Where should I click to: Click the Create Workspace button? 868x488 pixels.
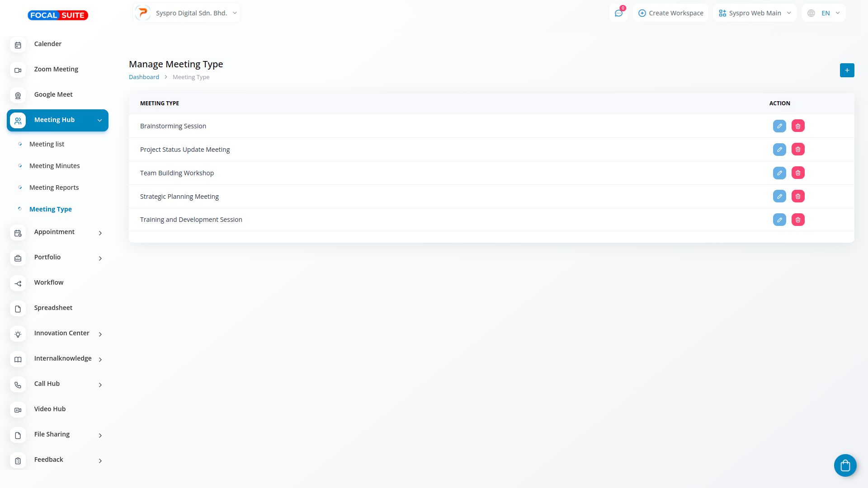pyautogui.click(x=670, y=13)
